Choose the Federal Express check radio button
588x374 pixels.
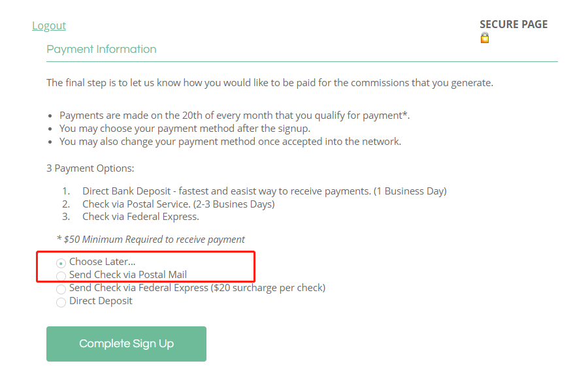(61, 289)
